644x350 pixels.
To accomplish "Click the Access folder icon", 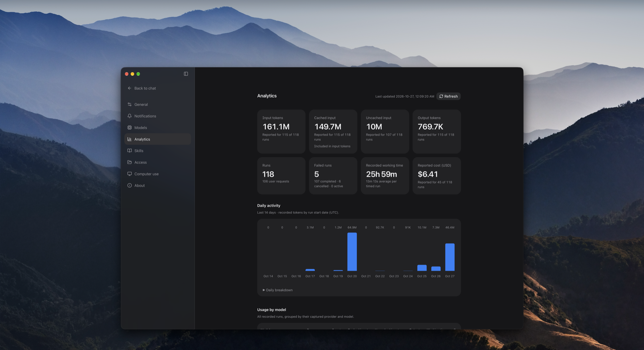I will point(129,162).
